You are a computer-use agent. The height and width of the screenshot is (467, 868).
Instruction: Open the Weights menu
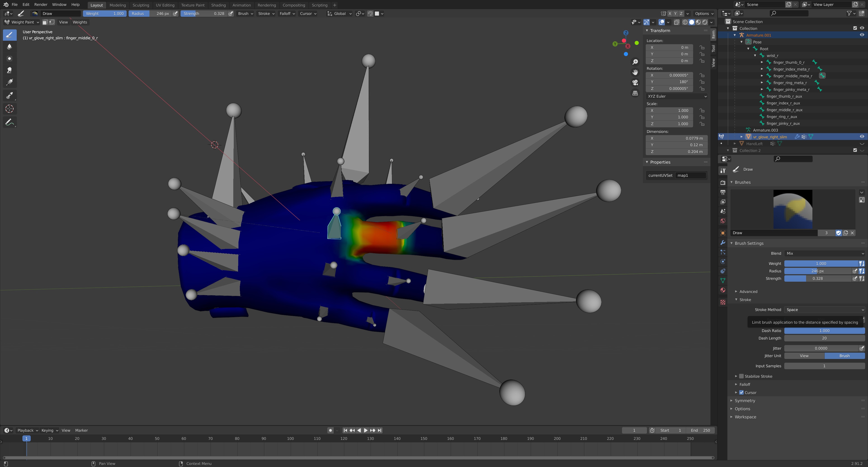pyautogui.click(x=80, y=22)
